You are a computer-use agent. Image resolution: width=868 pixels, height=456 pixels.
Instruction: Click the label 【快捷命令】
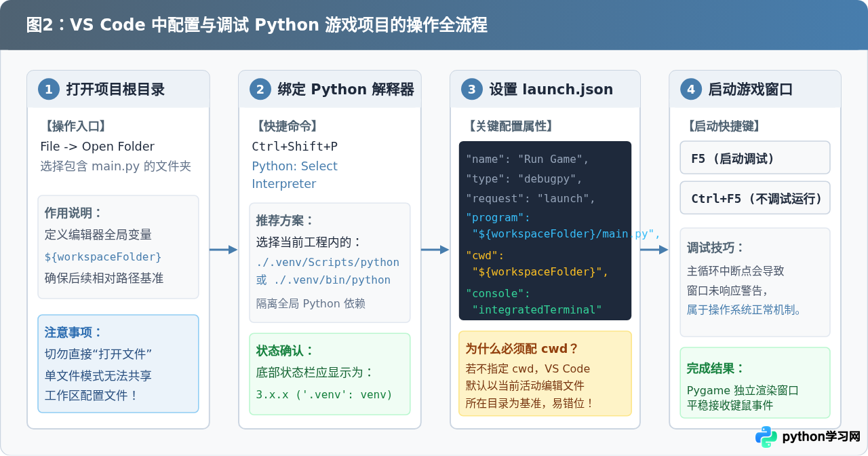[x=285, y=126]
